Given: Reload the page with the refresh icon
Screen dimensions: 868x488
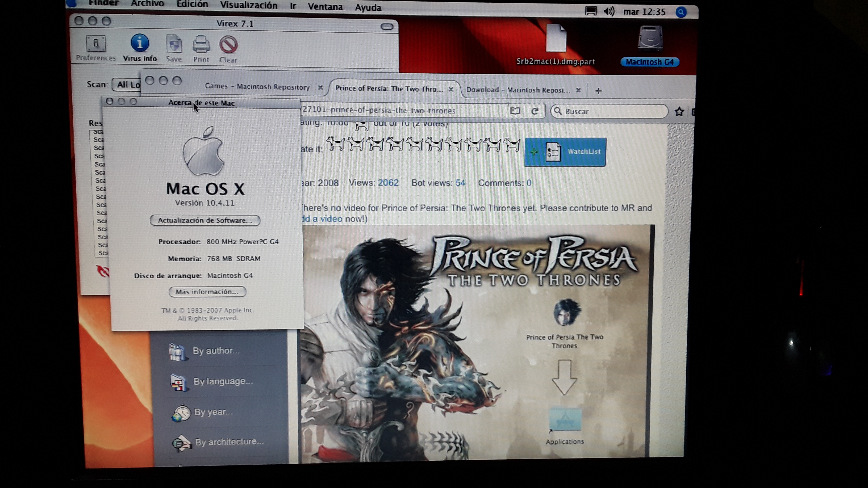Looking at the screenshot, I should [535, 111].
